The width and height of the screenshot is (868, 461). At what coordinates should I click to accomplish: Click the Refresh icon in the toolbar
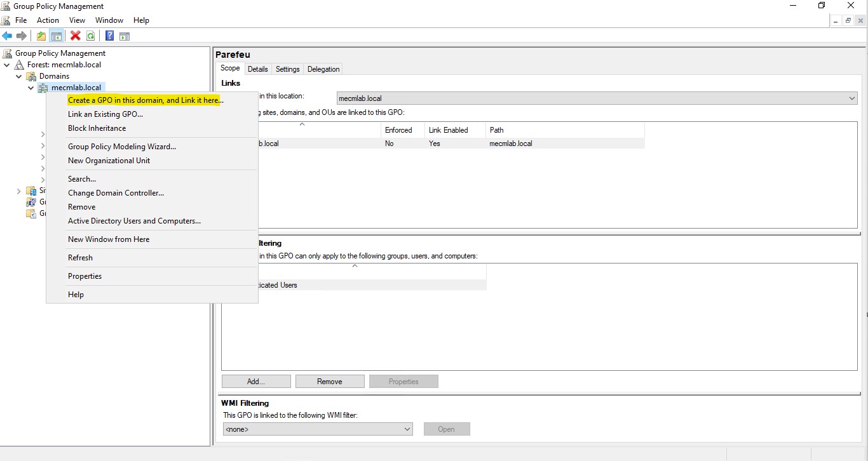[90, 36]
